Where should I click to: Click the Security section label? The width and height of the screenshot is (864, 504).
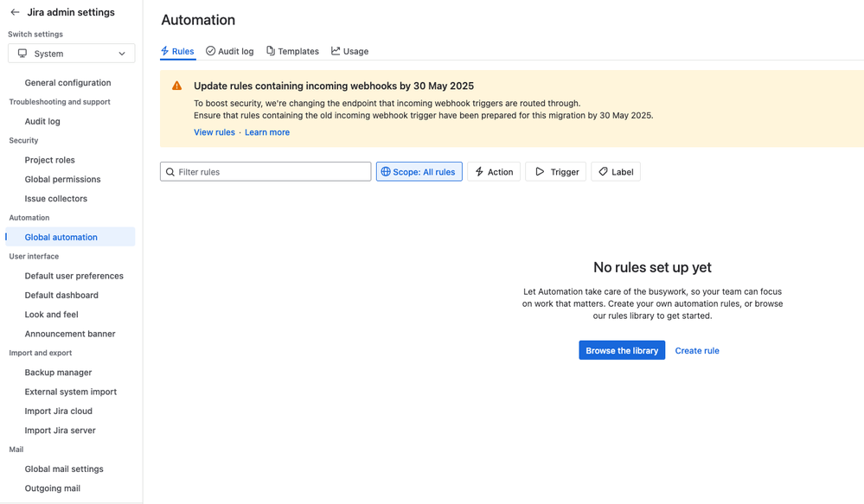[x=23, y=140]
